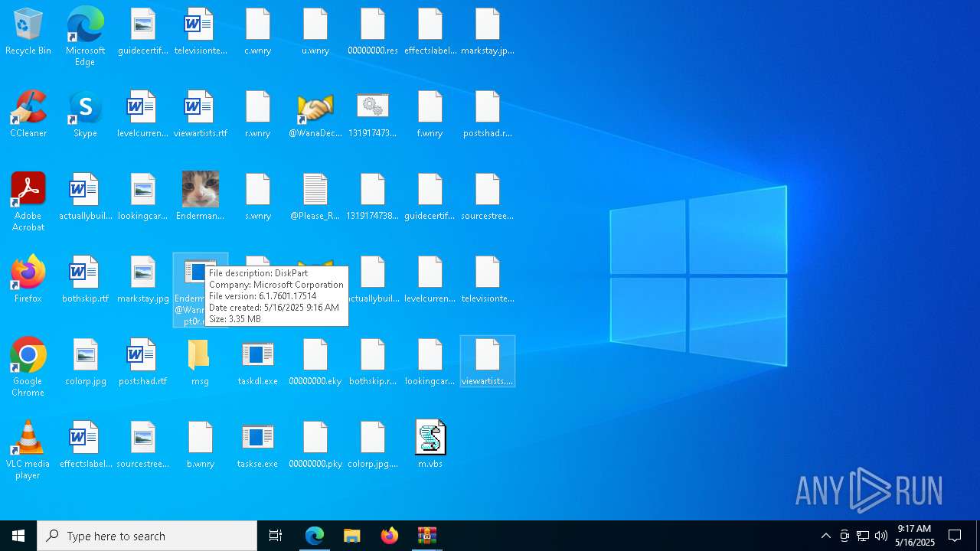Select the viewartists.rtf Word document
Screen dimensions: 980x551
201,115
